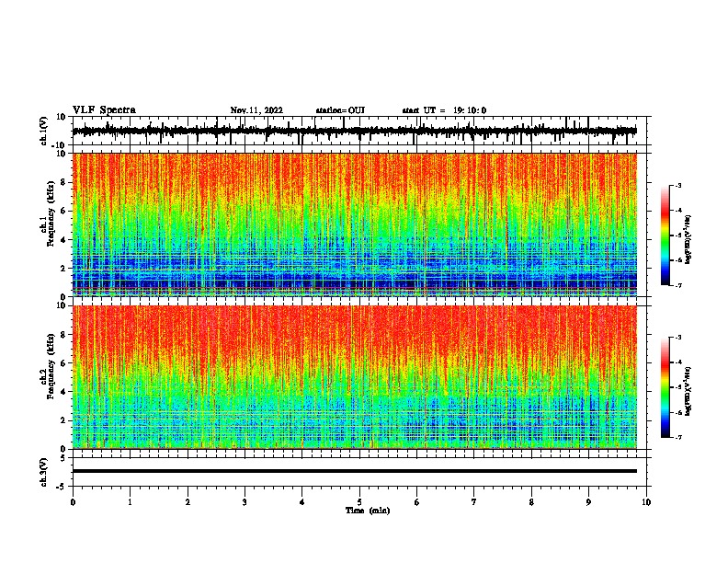Click time axis tick label "3"

[245, 502]
